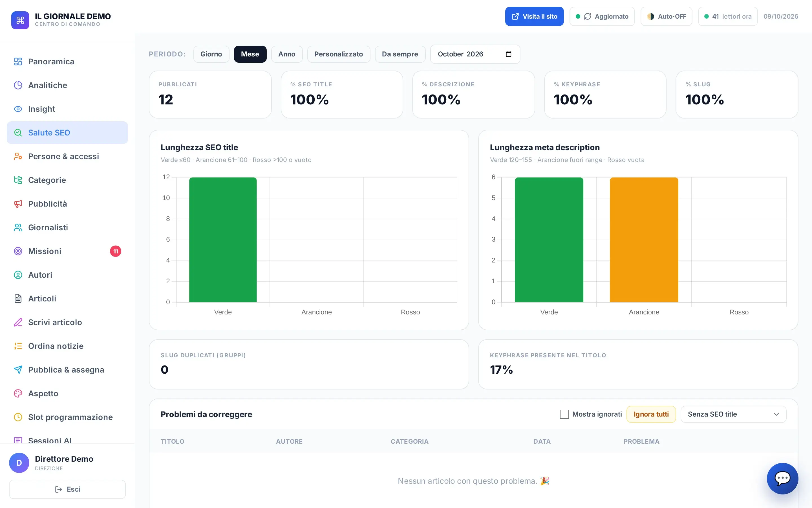The width and height of the screenshot is (812, 508).
Task: Select the Personalizzato period tab
Action: coord(339,54)
